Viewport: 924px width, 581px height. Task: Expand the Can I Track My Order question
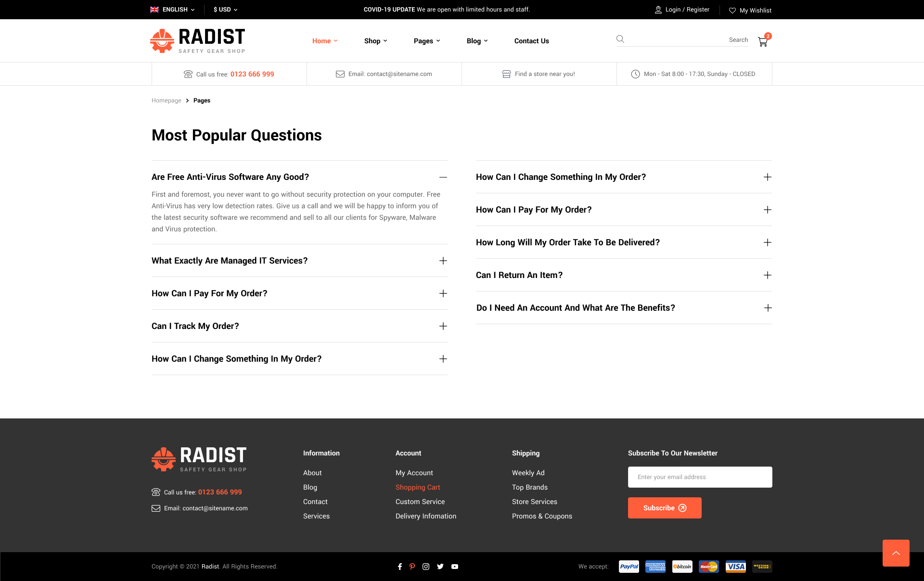pos(443,326)
